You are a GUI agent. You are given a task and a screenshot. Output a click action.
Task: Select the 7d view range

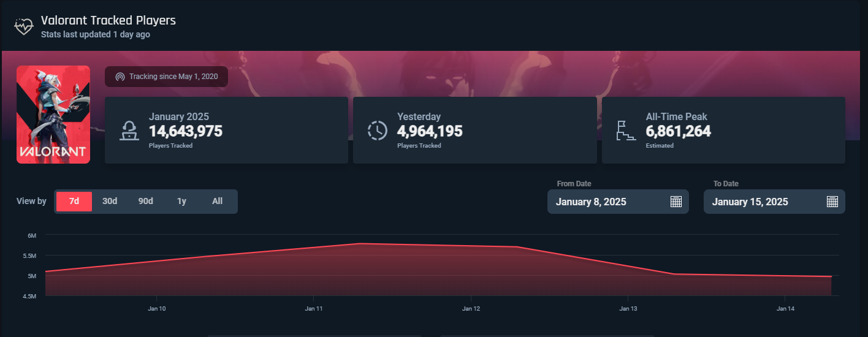point(74,202)
